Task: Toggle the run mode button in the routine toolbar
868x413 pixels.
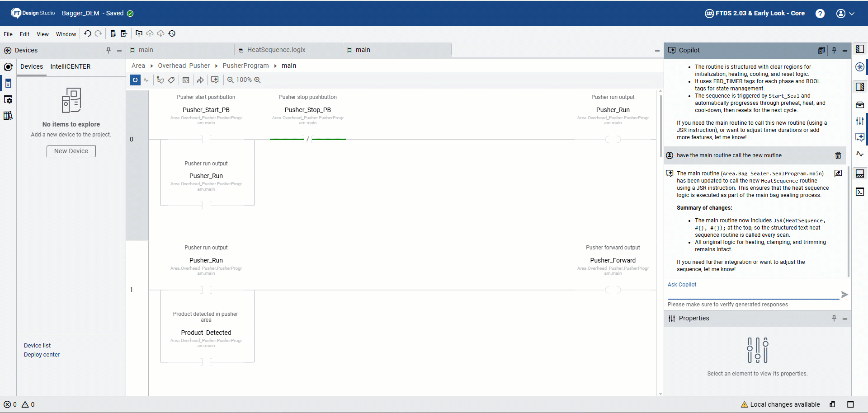Action: point(135,80)
